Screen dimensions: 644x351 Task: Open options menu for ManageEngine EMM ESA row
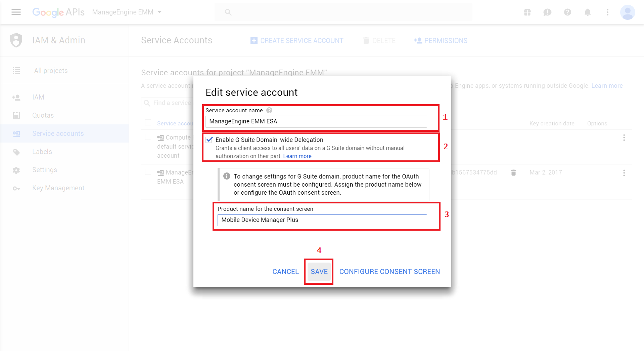click(624, 173)
